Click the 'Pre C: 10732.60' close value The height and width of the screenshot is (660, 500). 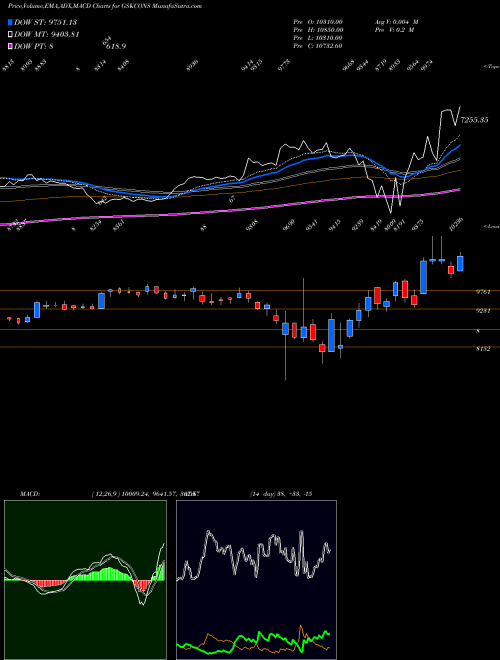(x=318, y=46)
